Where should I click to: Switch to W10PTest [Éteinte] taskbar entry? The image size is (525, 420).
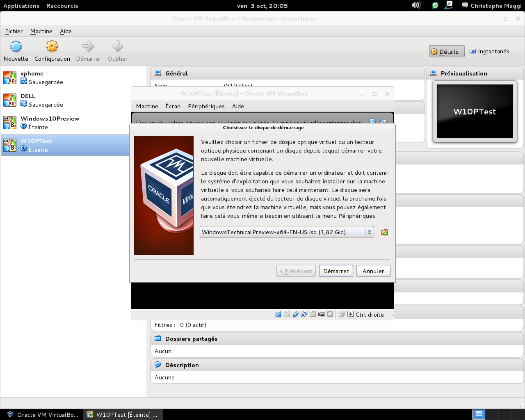123,415
